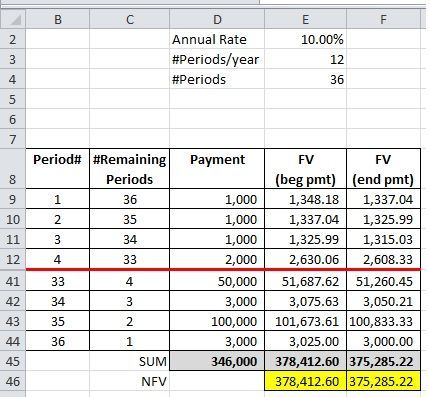429x397 pixels.
Task: Click the 'SUM' label cell
Action: pos(130,361)
